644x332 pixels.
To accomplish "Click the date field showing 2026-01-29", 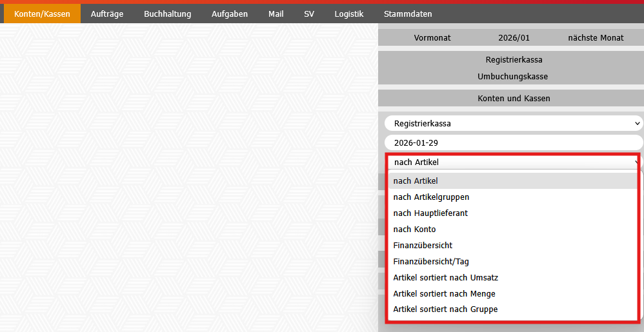I will 514,142.
